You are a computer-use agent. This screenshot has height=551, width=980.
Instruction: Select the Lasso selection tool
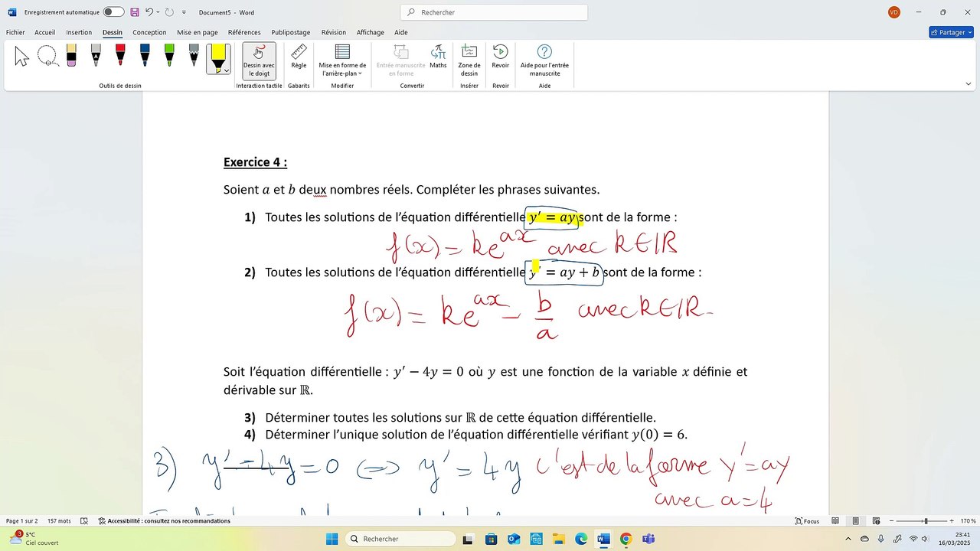tap(47, 56)
